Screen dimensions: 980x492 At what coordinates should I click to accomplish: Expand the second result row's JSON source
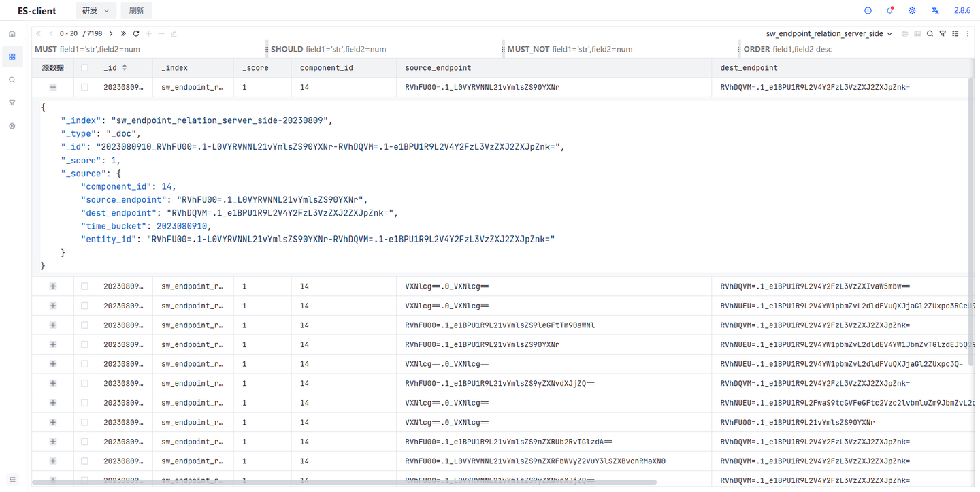click(x=52, y=286)
